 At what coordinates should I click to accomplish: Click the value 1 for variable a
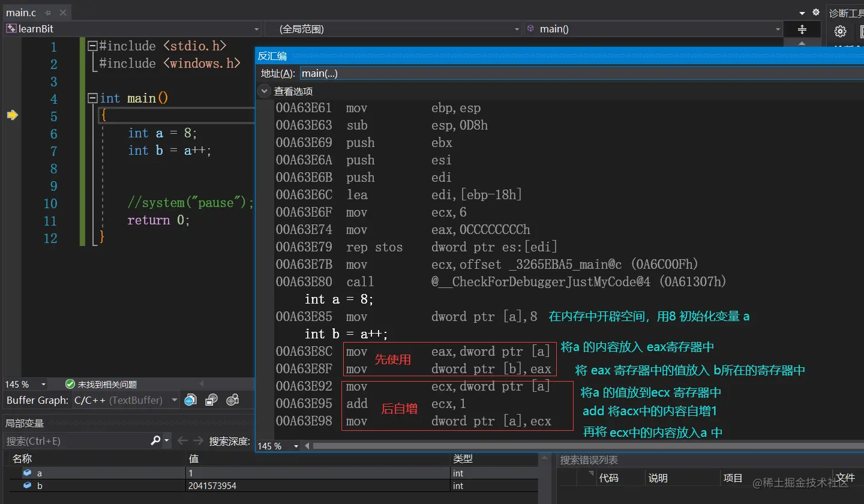tap(191, 473)
